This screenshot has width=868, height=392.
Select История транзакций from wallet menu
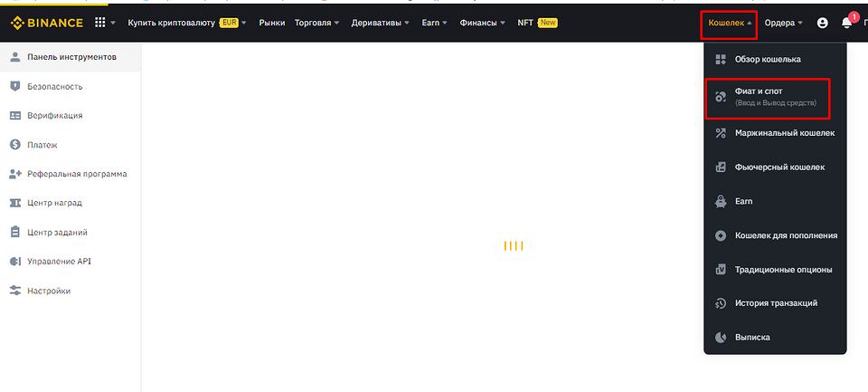[776, 303]
